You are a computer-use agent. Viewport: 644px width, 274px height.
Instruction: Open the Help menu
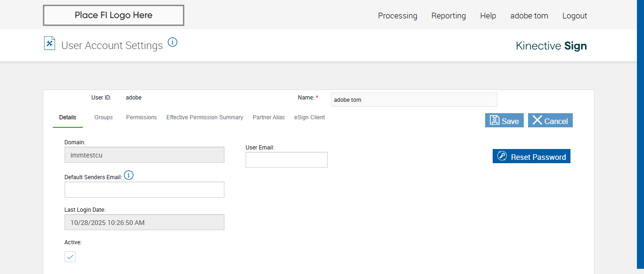pos(488,16)
